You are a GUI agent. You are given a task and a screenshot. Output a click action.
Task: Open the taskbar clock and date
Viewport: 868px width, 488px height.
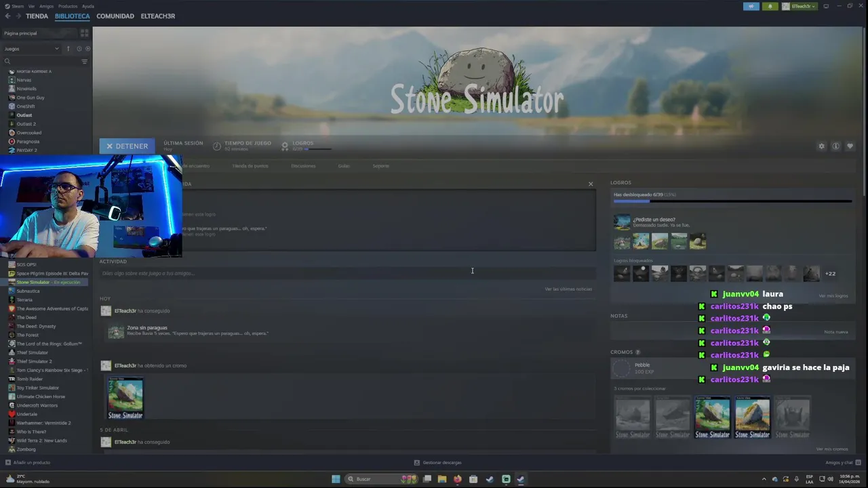tap(850, 479)
